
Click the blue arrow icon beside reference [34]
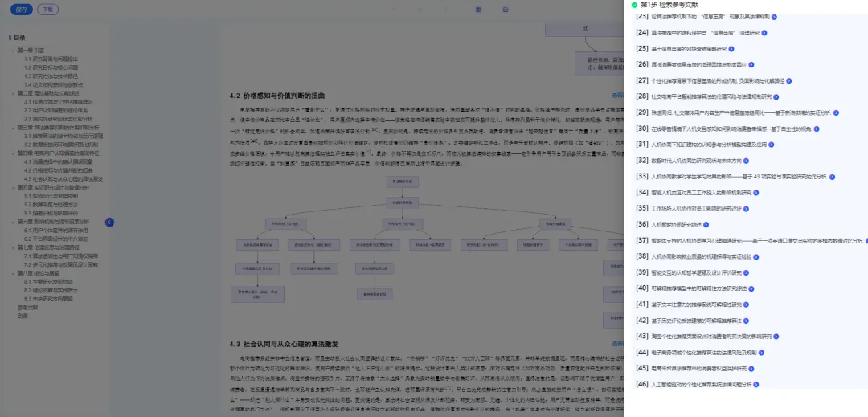(755, 193)
